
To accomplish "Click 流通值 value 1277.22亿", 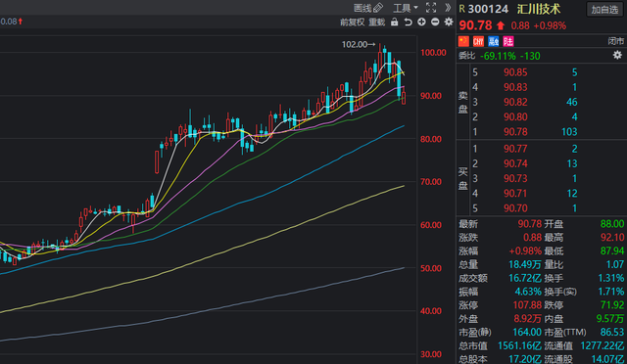I will click(602, 345).
